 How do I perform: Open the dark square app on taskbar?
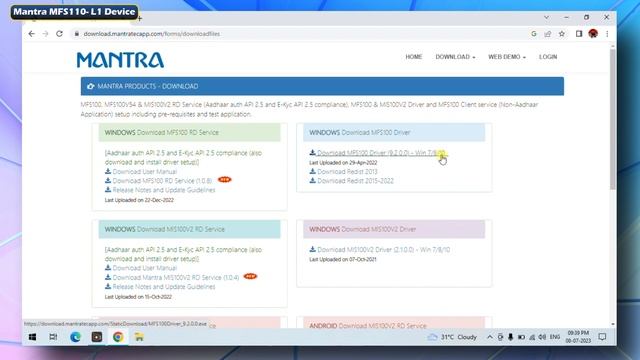click(x=97, y=337)
